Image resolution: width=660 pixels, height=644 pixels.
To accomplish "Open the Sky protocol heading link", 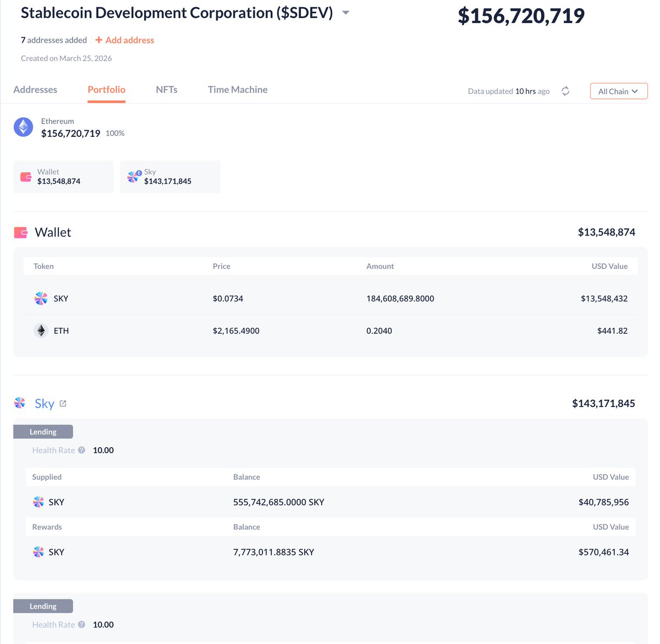I will [45, 404].
